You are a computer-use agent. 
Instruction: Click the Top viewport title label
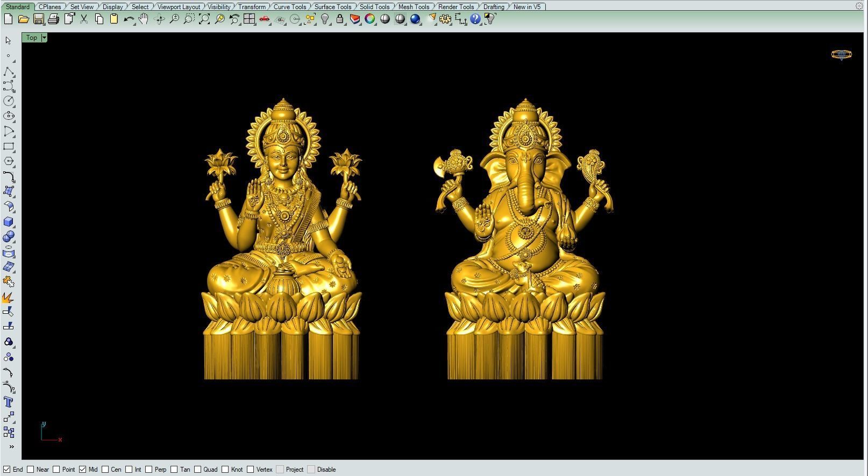(x=32, y=38)
